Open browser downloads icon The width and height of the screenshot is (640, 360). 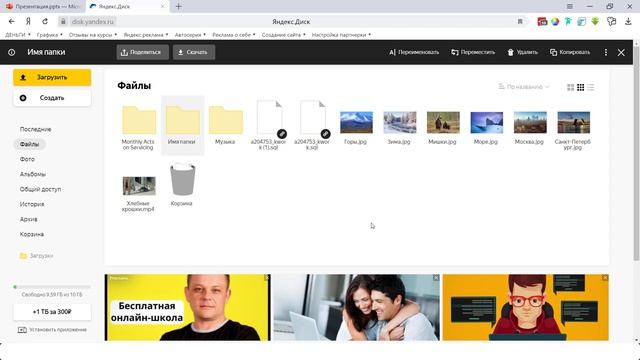pyautogui.click(x=628, y=21)
